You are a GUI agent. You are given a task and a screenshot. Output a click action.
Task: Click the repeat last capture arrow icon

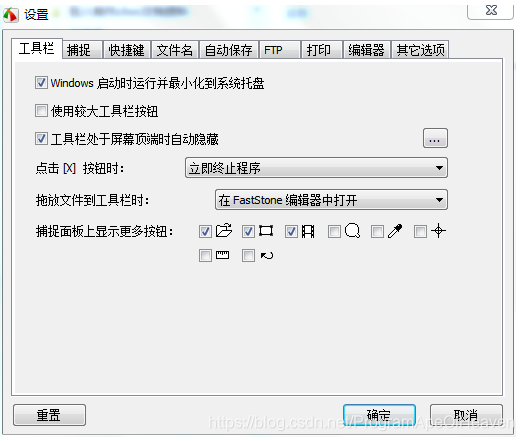(267, 256)
